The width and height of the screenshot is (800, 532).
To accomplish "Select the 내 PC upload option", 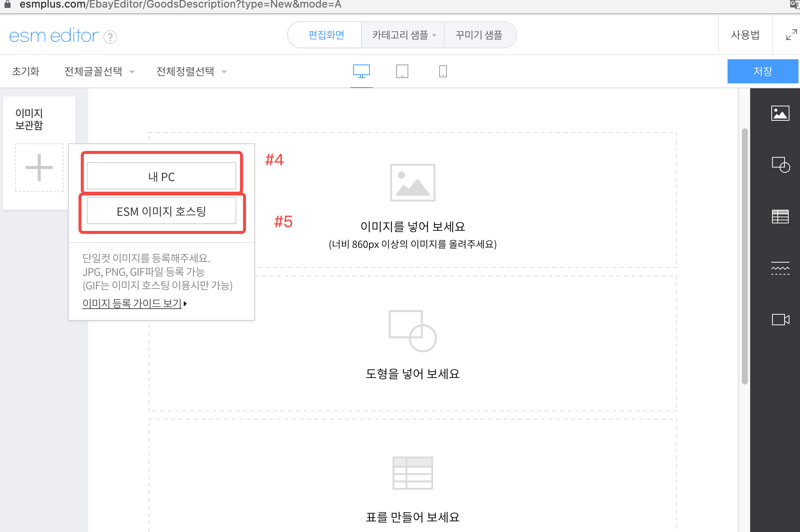I will tap(161, 176).
